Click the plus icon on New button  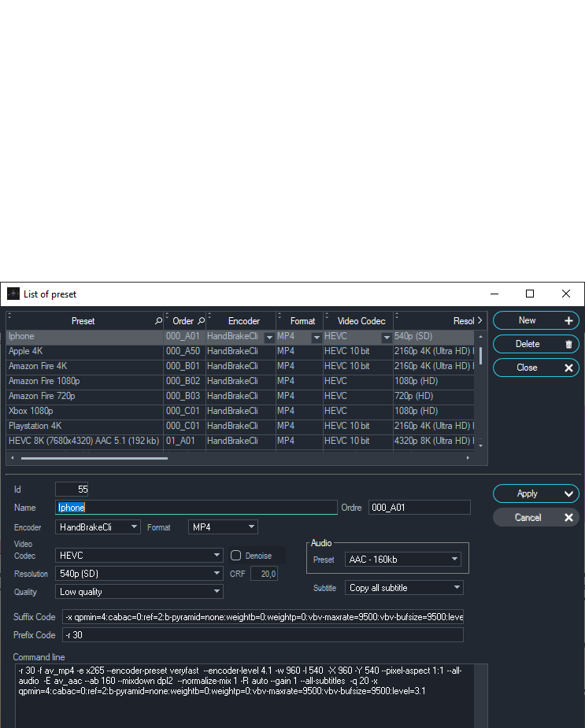click(x=568, y=321)
